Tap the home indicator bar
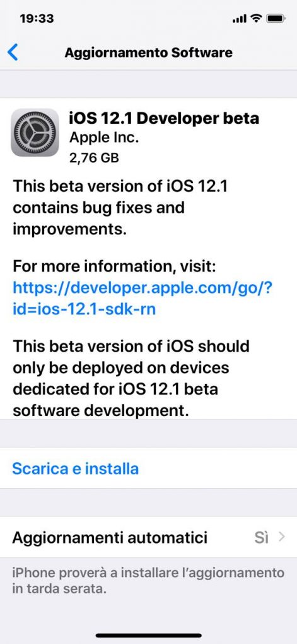Viewport: 297px width, 644px height. (x=149, y=635)
